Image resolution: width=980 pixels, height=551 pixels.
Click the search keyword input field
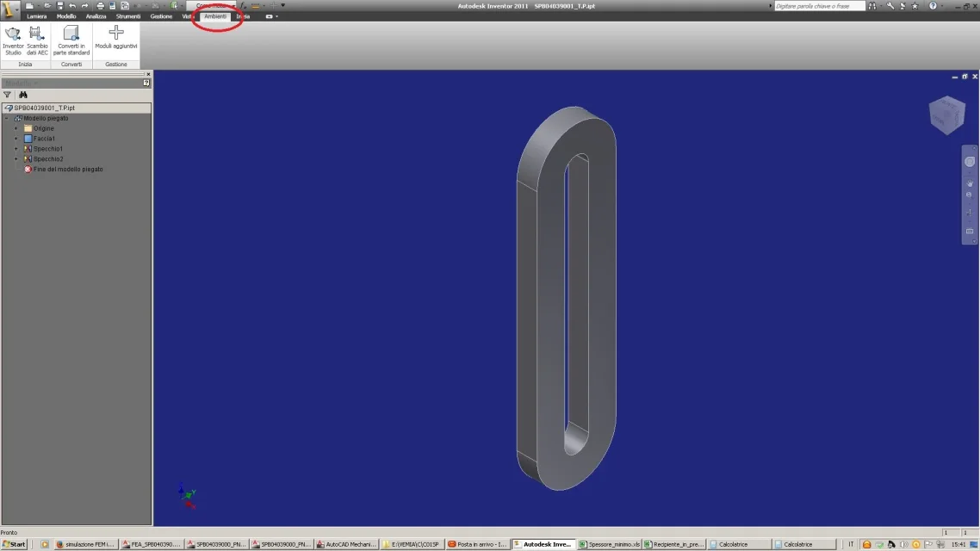[819, 6]
